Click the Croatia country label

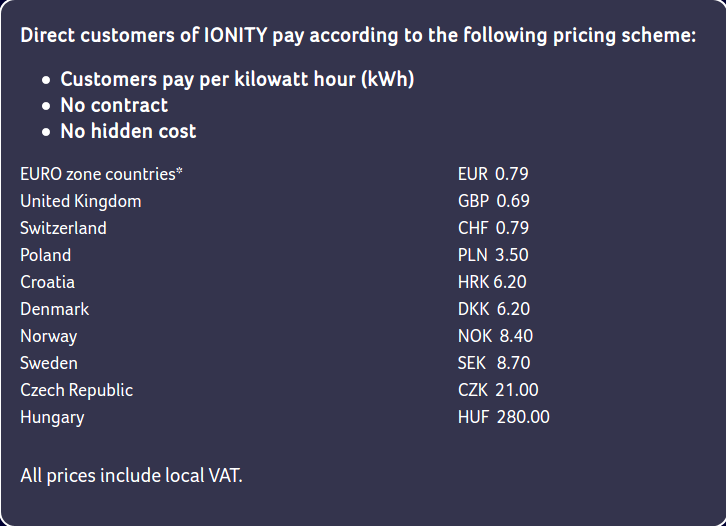click(47, 282)
